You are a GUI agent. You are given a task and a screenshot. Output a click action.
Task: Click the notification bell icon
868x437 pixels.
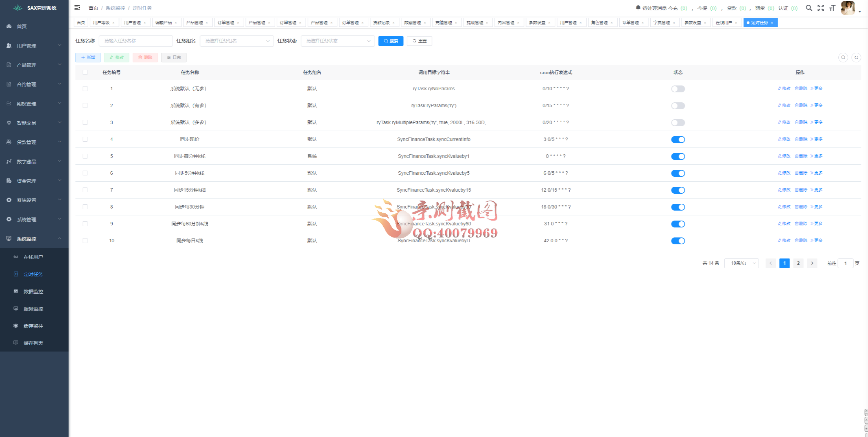click(x=638, y=8)
